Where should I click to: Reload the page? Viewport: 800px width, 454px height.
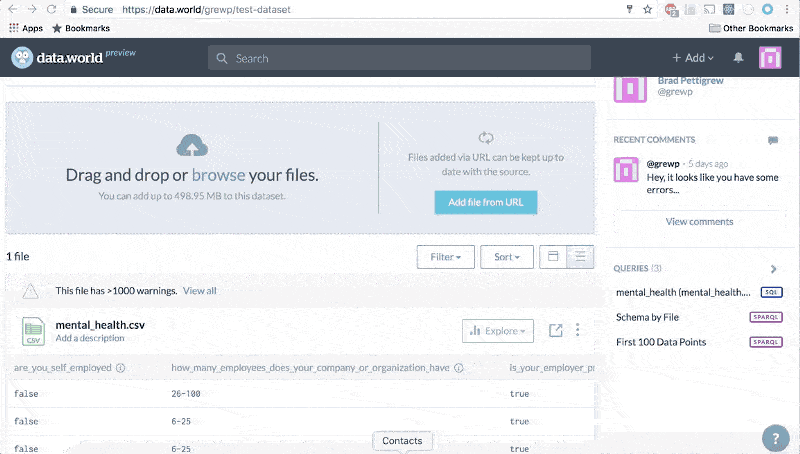(52, 9)
